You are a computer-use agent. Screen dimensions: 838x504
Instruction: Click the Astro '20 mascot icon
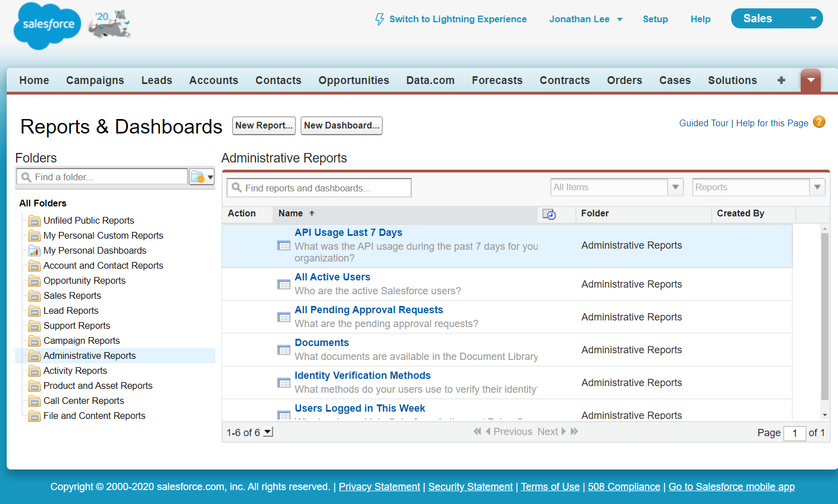point(110,24)
